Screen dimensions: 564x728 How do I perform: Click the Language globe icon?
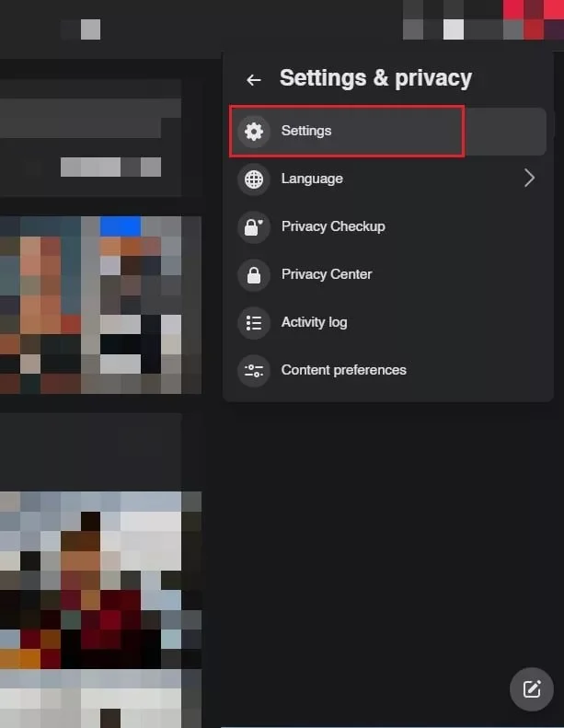pos(253,179)
